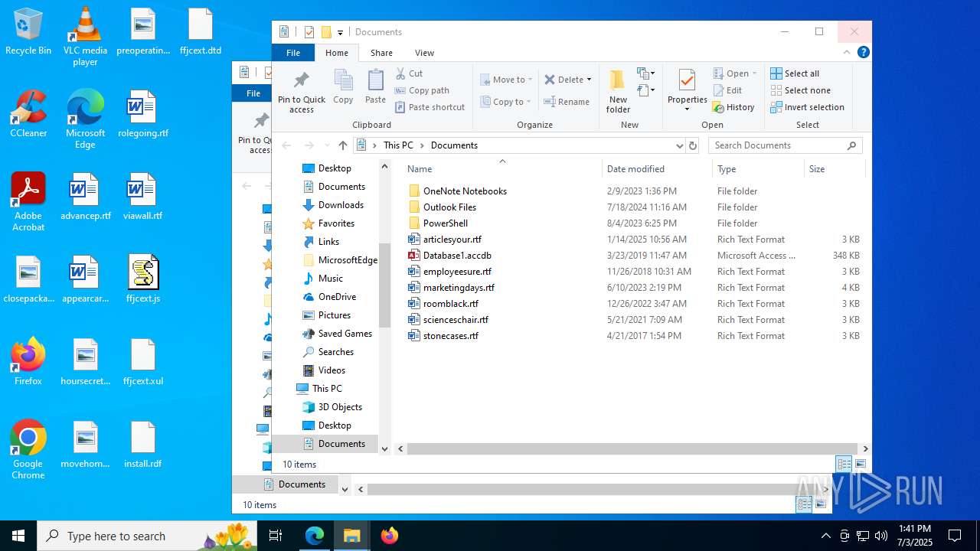980x551 pixels.
Task: Click the History command in the Open group
Action: 733,107
